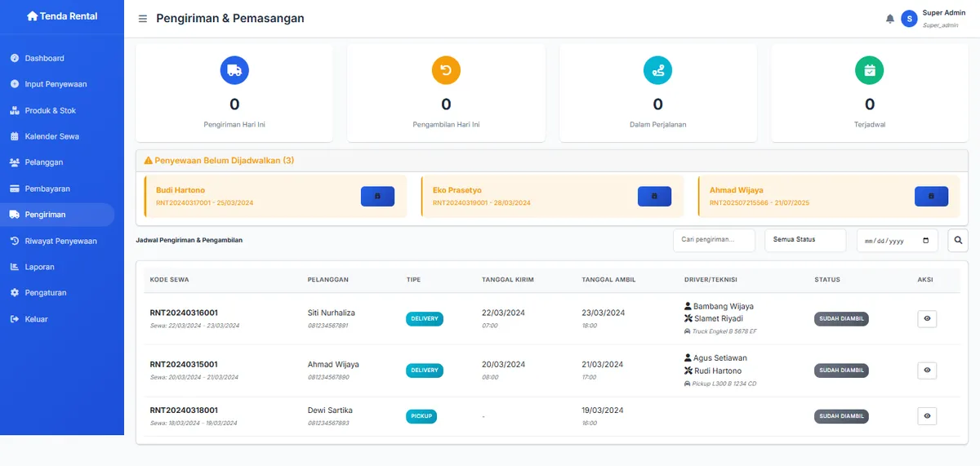Click the gear icon next to Pengaturan
Screen dimensions: 980x466
click(15, 292)
